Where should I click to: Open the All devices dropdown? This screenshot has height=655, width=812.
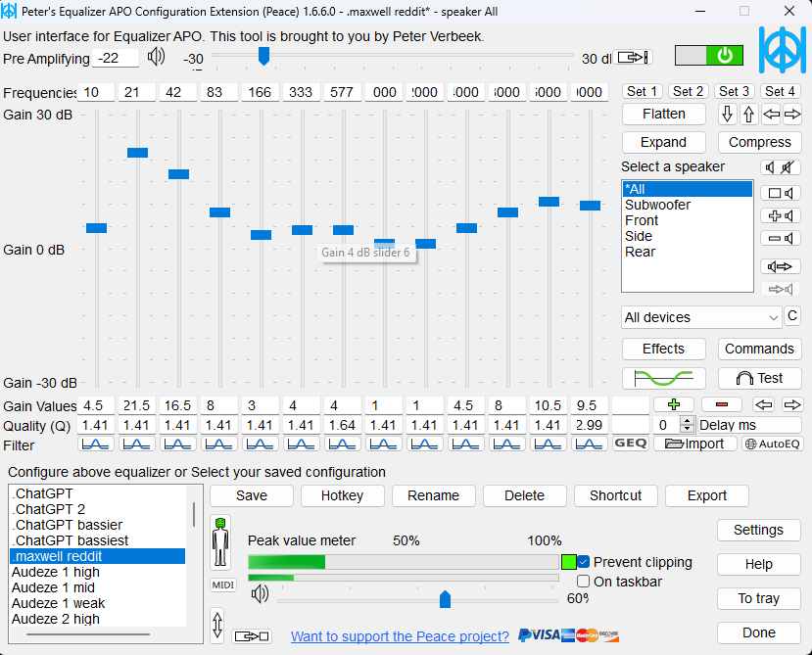pos(701,317)
